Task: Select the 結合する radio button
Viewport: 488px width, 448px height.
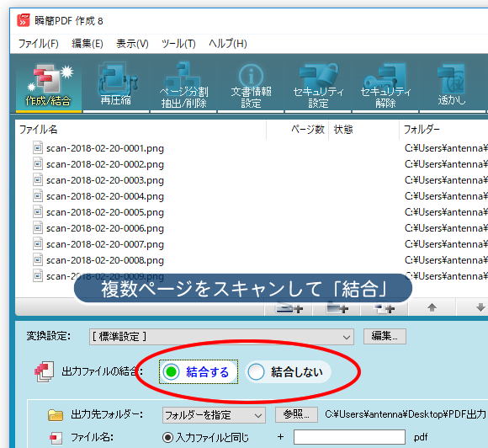Action: [199, 371]
